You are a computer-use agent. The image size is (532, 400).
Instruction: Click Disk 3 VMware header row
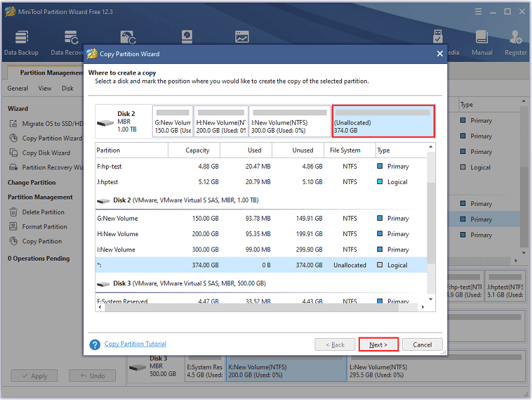coord(261,283)
